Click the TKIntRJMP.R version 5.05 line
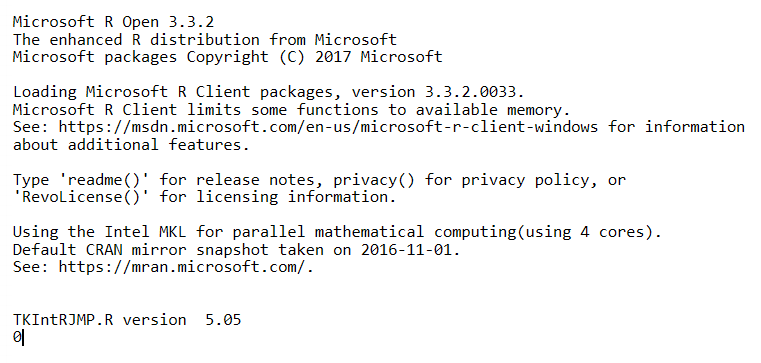This screenshot has width=761, height=363. point(127,320)
